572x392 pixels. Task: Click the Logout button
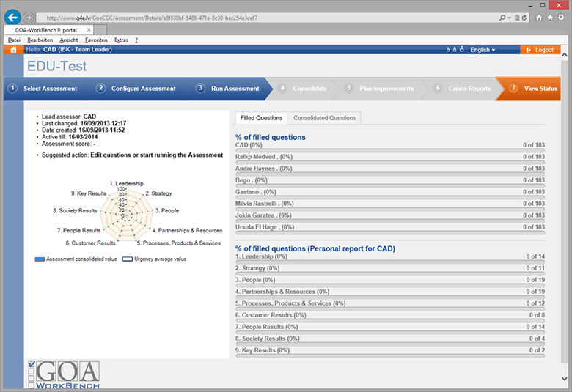540,50
